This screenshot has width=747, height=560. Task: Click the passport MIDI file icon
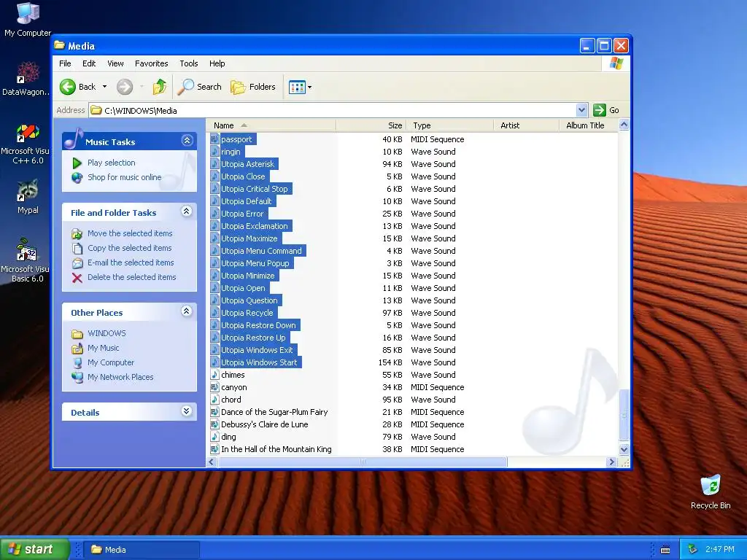215,139
